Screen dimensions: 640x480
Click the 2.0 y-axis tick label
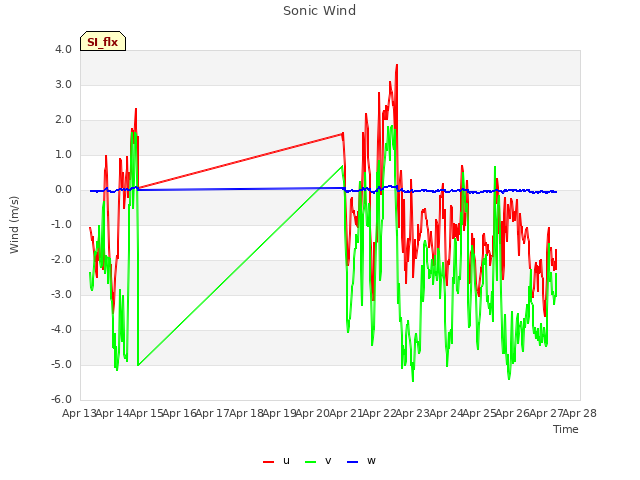63,120
